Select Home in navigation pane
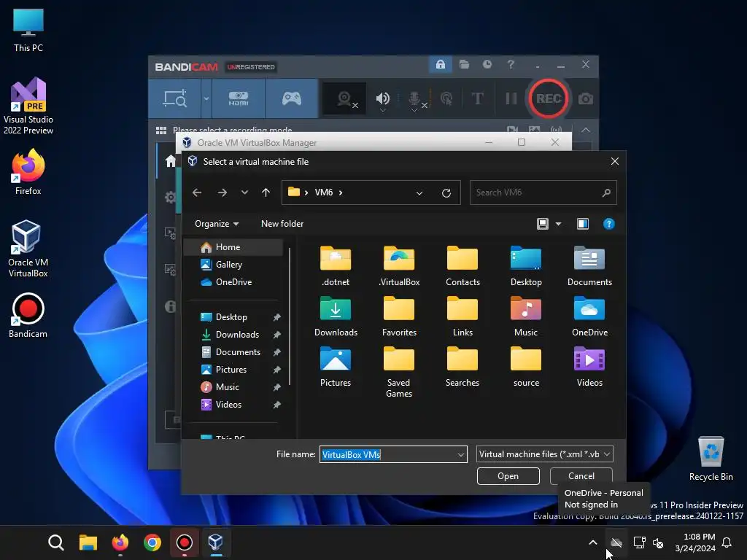The image size is (747, 560). [234, 247]
